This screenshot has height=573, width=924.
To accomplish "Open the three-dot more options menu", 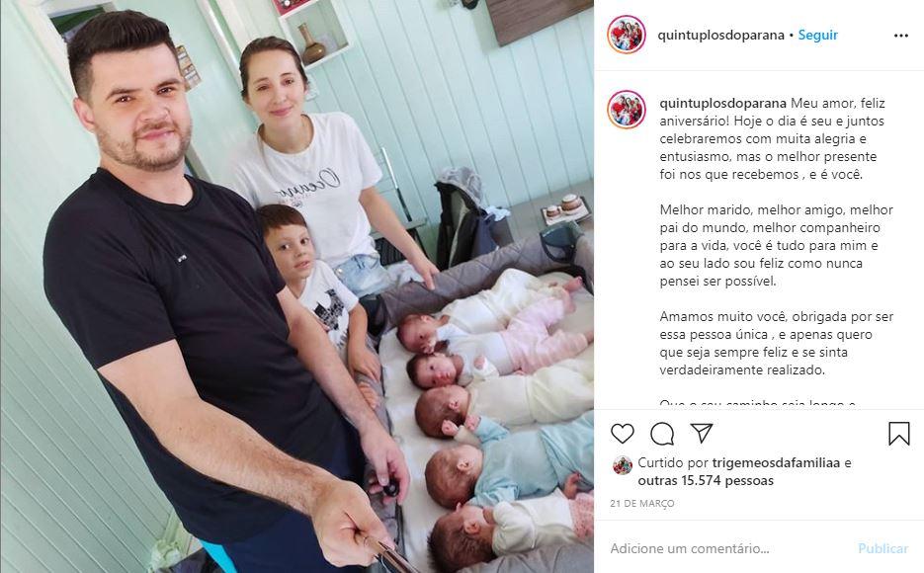I will tap(901, 36).
